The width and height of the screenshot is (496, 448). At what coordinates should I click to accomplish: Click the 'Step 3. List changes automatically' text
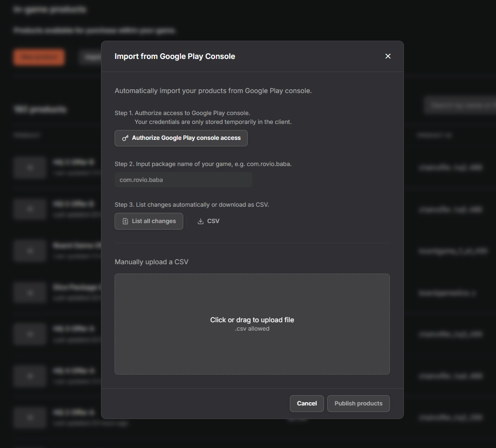[x=192, y=205]
